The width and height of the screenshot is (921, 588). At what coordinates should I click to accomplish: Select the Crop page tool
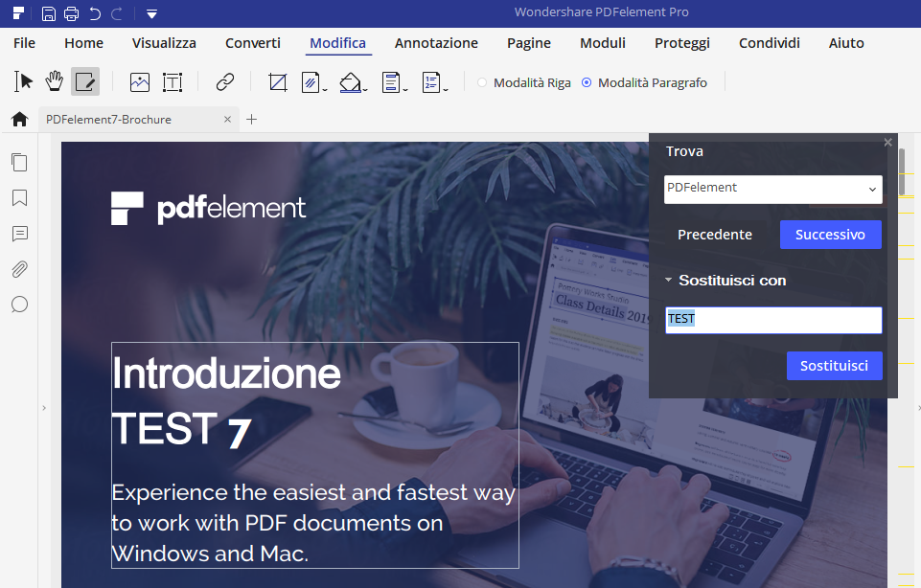click(x=278, y=82)
